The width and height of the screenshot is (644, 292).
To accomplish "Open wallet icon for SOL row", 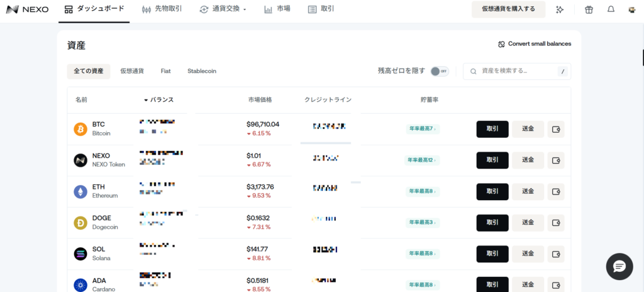I will coord(556,254).
